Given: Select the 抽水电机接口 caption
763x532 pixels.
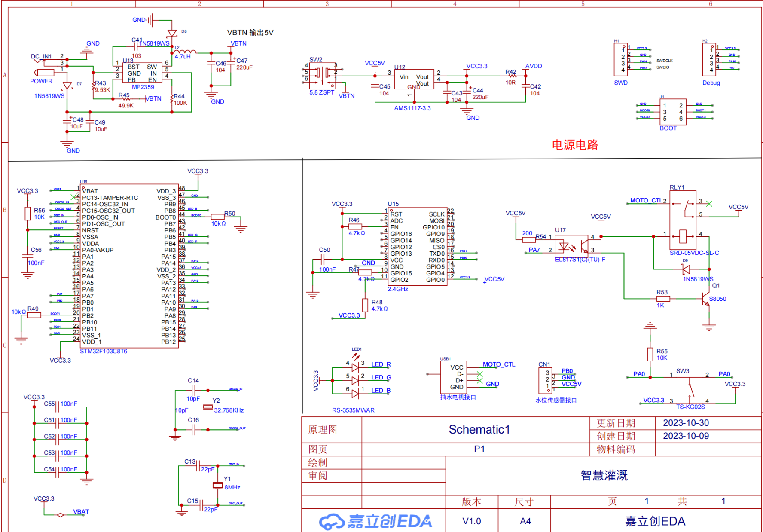Looking at the screenshot, I should 458,397.
